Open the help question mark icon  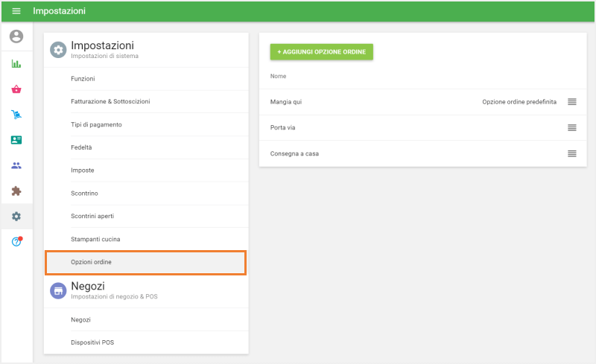point(16,242)
